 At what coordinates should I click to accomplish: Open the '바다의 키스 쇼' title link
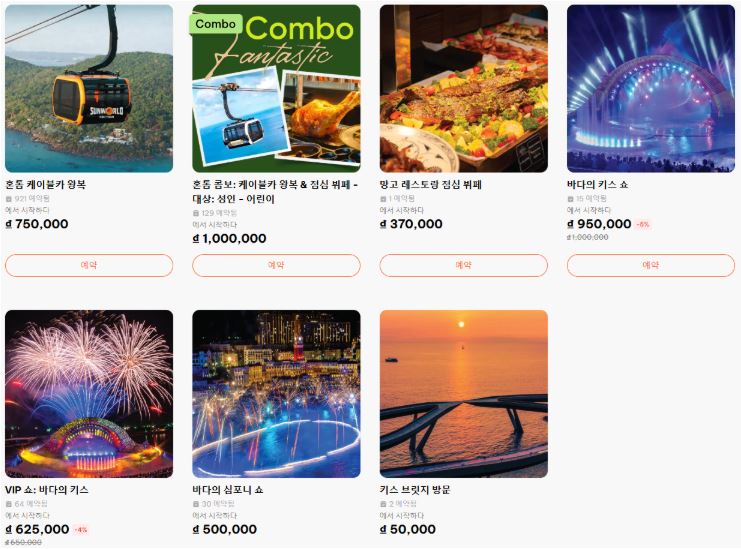click(597, 184)
